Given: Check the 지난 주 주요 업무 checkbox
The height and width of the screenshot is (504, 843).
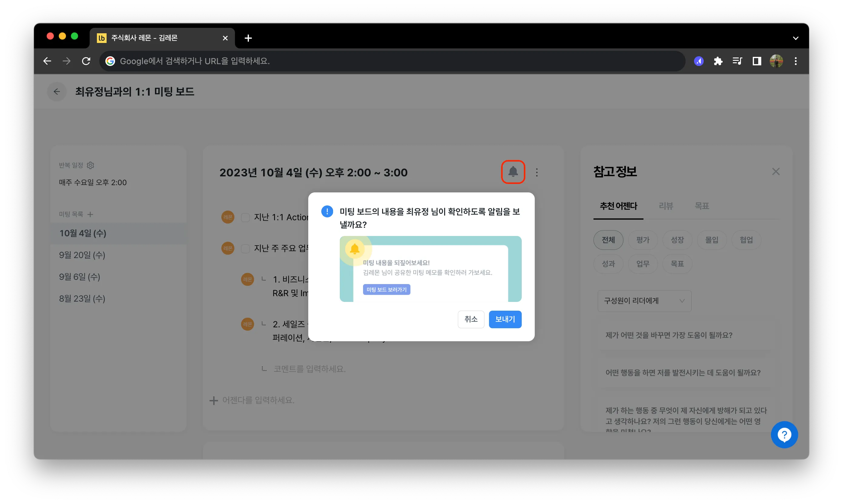Looking at the screenshot, I should [245, 249].
